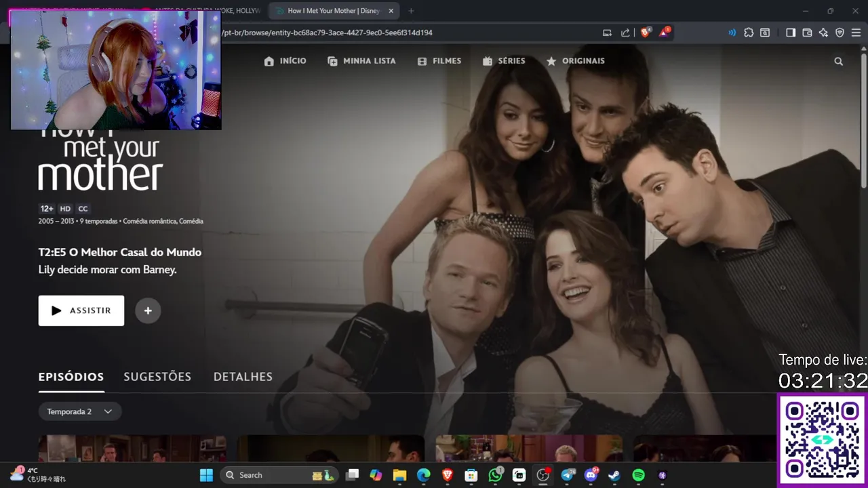Open File Explorer from the taskbar
Viewport: 868px width, 488px height.
399,475
